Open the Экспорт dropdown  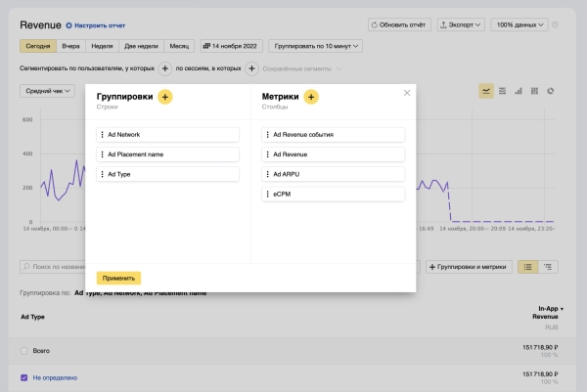tap(461, 24)
